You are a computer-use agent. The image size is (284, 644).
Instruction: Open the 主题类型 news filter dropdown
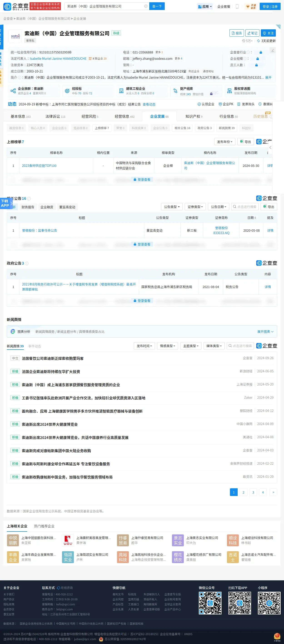point(191,346)
